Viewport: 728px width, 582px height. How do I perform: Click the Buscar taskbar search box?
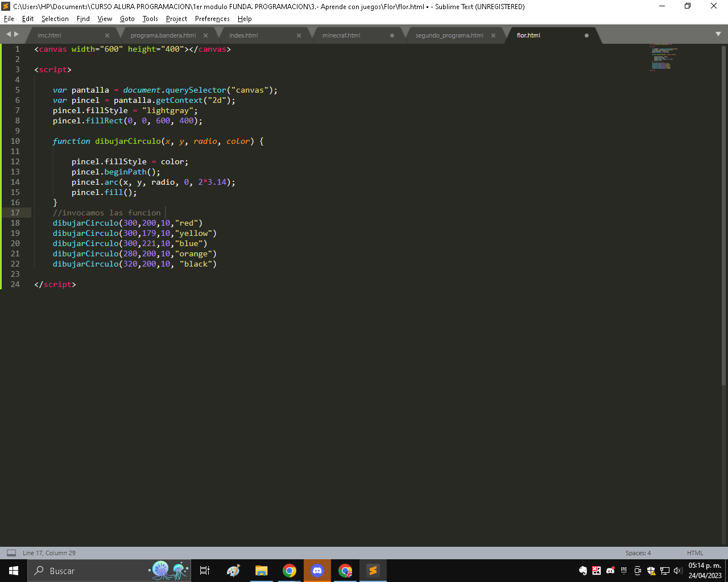click(x=108, y=571)
